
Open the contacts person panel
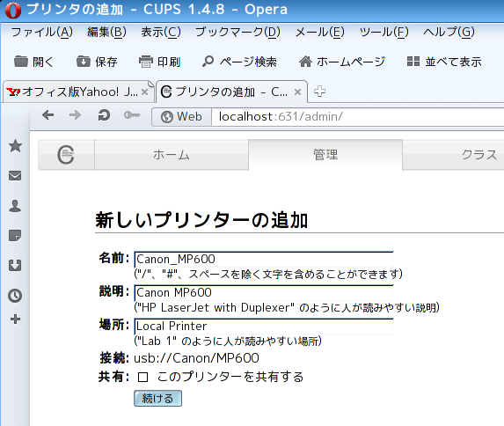point(15,206)
